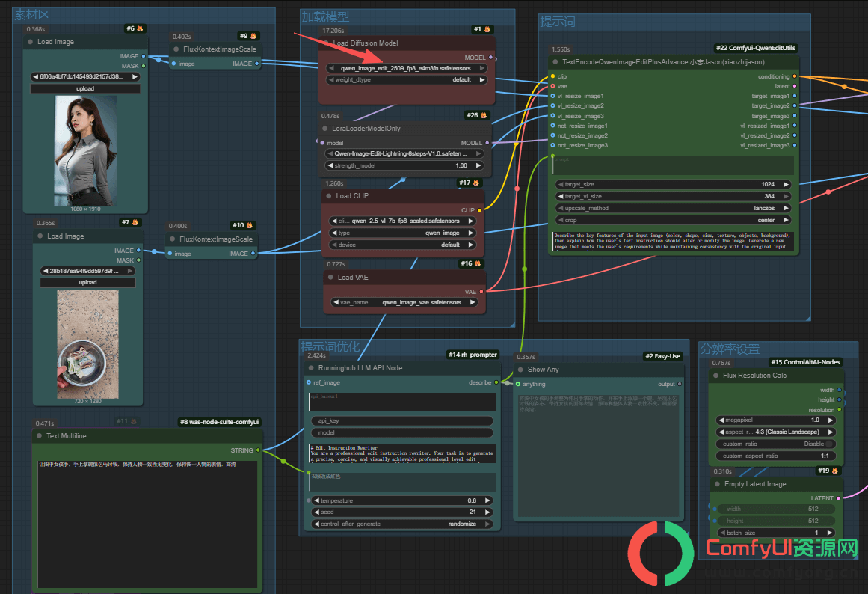Open the aspect ratio 4:3 Classic Landscape dropdown
Viewport: 868px width, 594px height.
click(x=775, y=432)
